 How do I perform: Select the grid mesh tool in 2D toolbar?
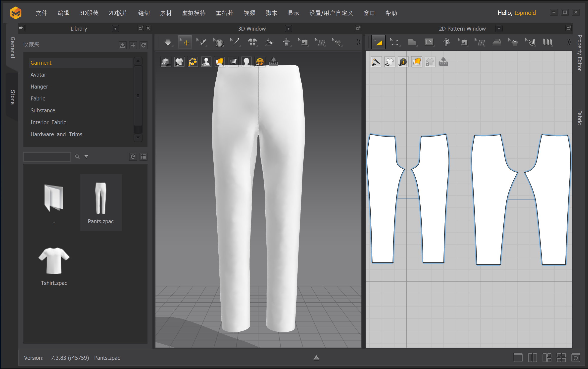click(480, 42)
